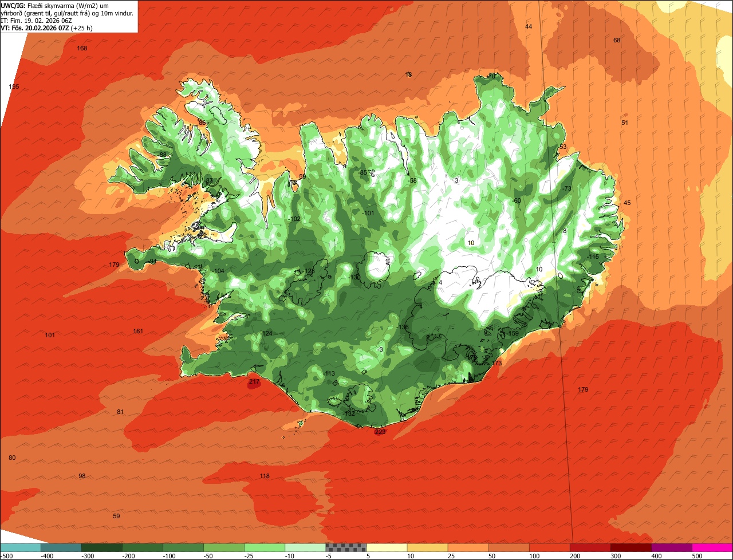Select the purple 400 to 500 legend swatch
The height and width of the screenshot is (560, 733).
[x=671, y=547]
